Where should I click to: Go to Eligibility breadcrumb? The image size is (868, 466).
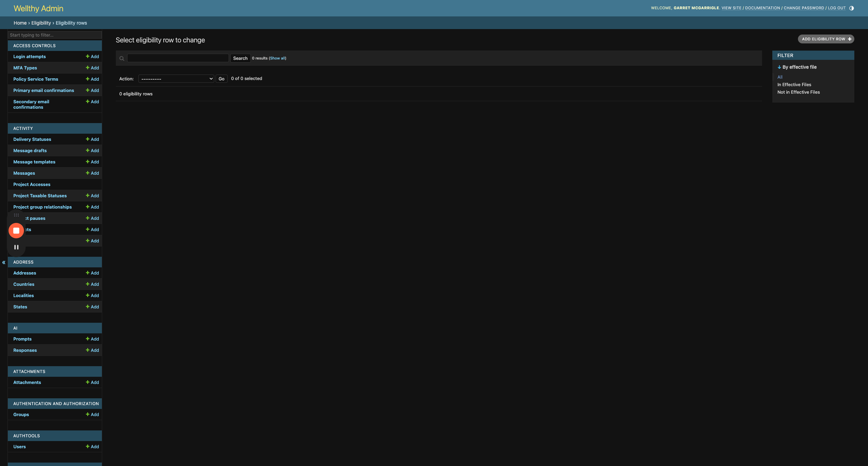pos(41,23)
